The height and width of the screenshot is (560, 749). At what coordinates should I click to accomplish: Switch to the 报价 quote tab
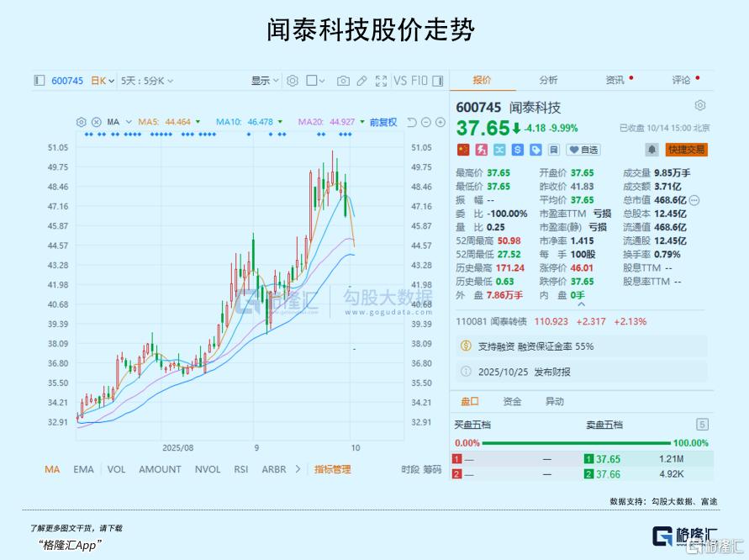482,80
